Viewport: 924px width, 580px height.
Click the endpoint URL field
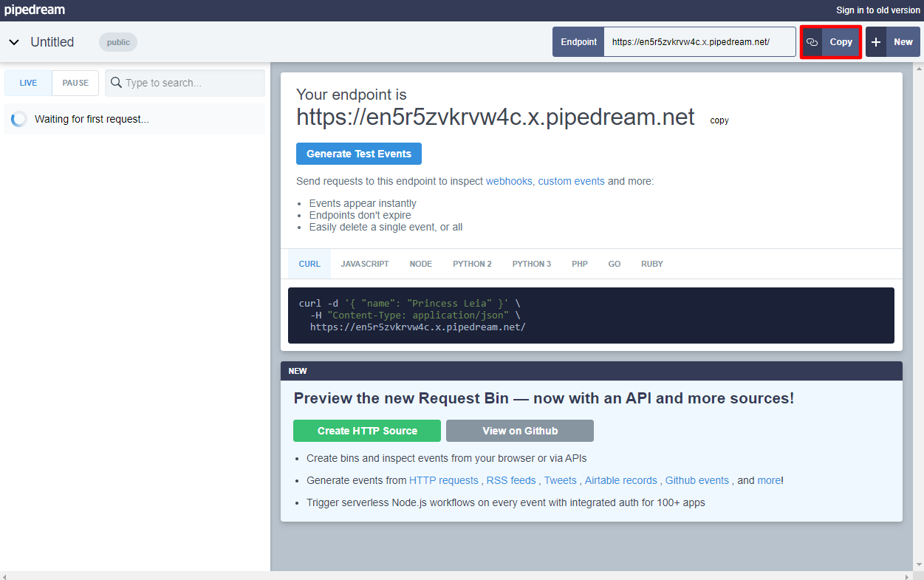(699, 42)
